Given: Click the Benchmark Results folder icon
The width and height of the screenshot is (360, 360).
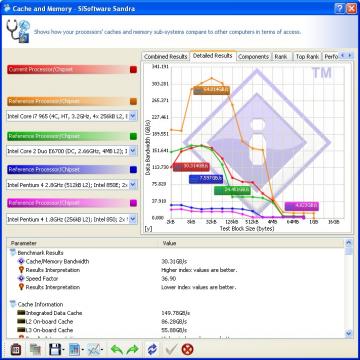Looking at the screenshot, I should click(13, 253).
